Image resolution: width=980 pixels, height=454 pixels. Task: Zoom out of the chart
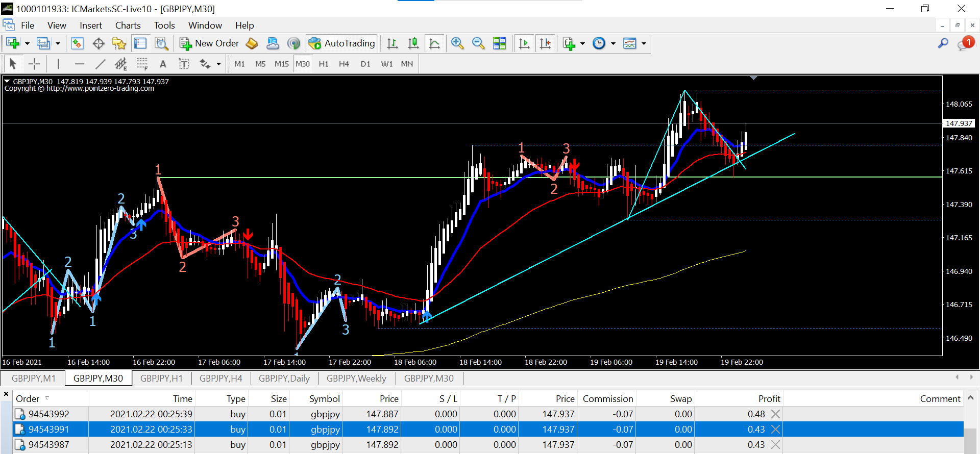(478, 43)
